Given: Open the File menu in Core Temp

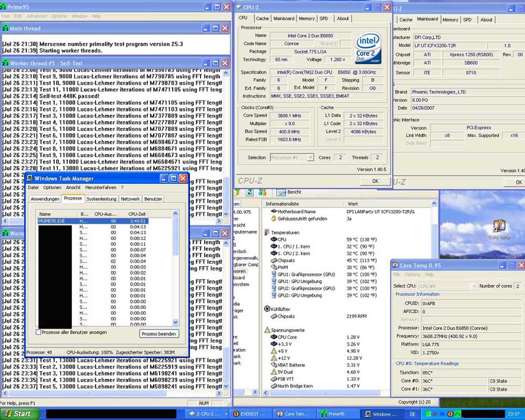Looking at the screenshot, I should tap(397, 275).
